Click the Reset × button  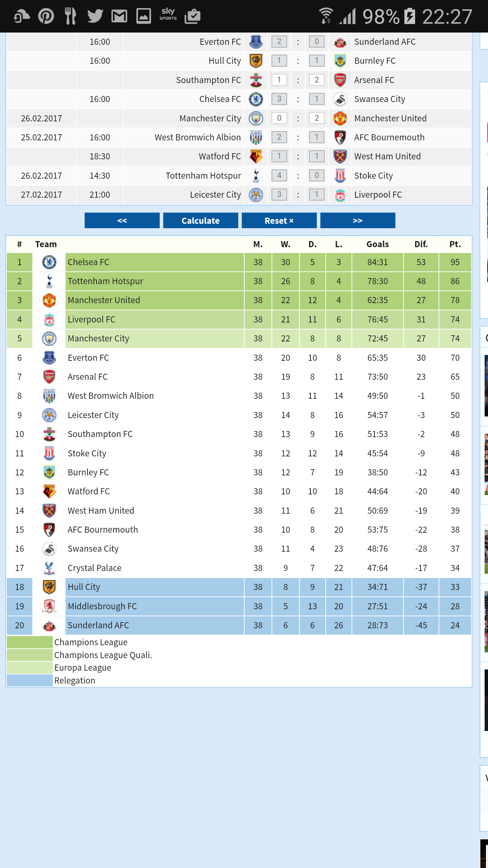coord(279,220)
